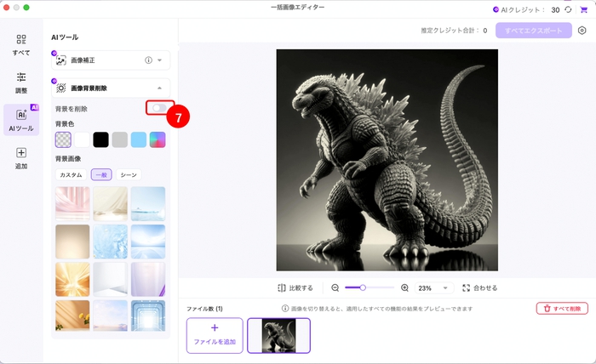The image size is (596, 364).
Task: Choose the cream fabric background image
Action: (x=110, y=203)
